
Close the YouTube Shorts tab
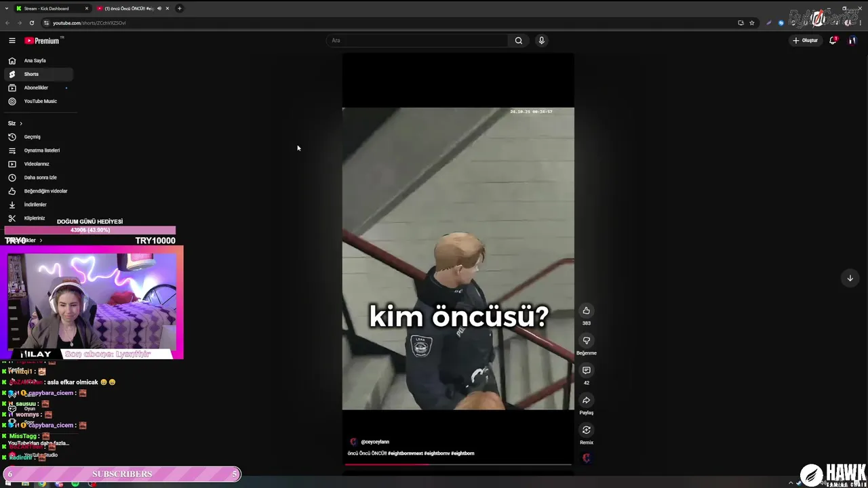coord(167,8)
